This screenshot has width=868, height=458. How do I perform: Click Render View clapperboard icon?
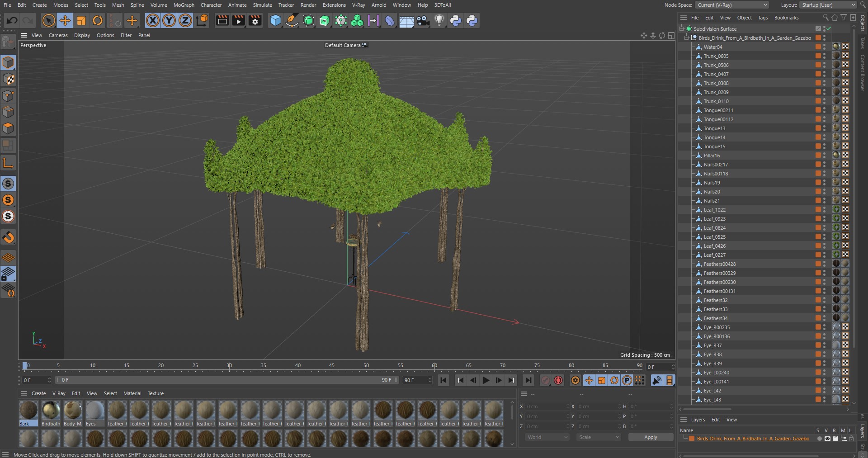tap(222, 20)
